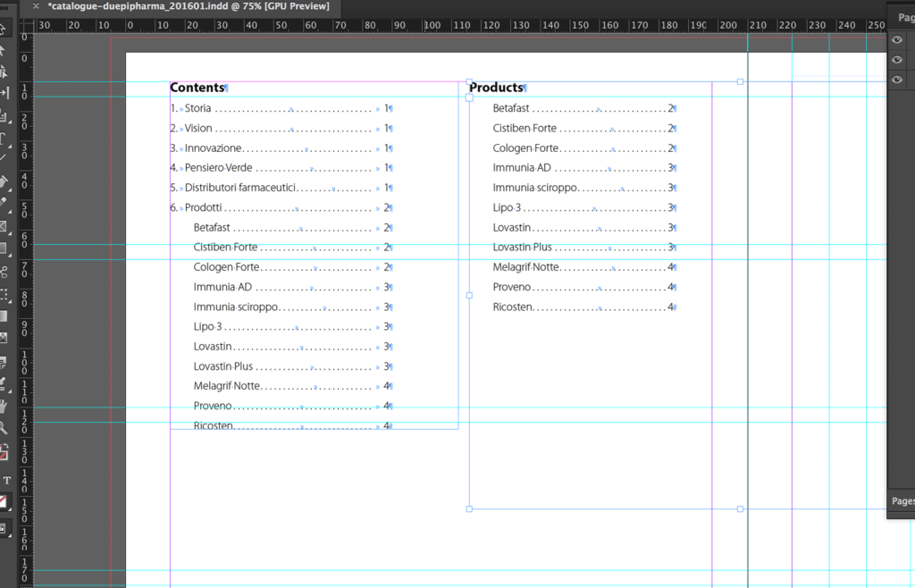
Task: Click 'Immunia sciroppo' in the Products column
Action: click(535, 188)
